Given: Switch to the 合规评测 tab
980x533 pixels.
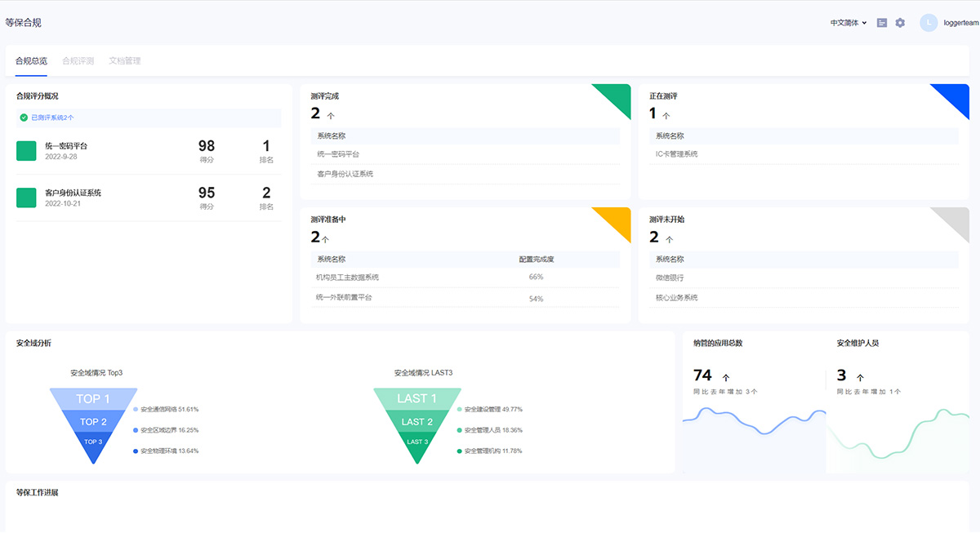Looking at the screenshot, I should click(x=78, y=61).
